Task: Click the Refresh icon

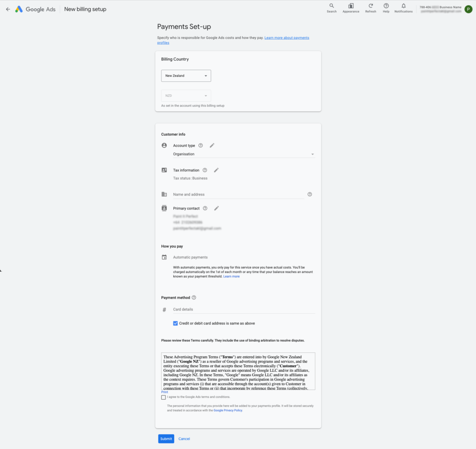Action: coord(370,6)
